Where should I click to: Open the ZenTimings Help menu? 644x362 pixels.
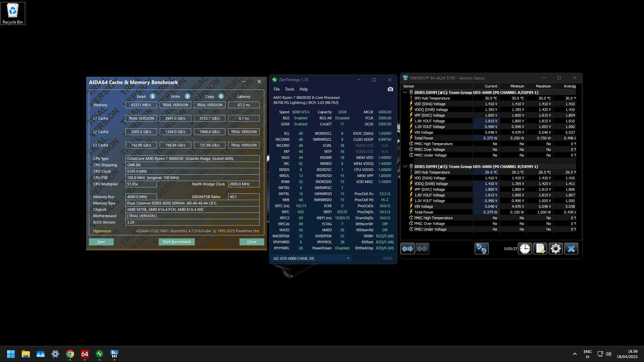(304, 89)
